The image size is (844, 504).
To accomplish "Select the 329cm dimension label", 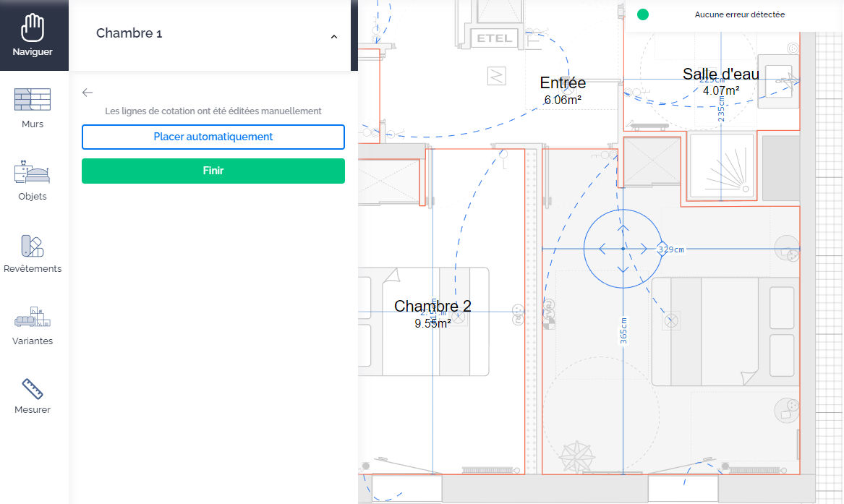I will 671,249.
